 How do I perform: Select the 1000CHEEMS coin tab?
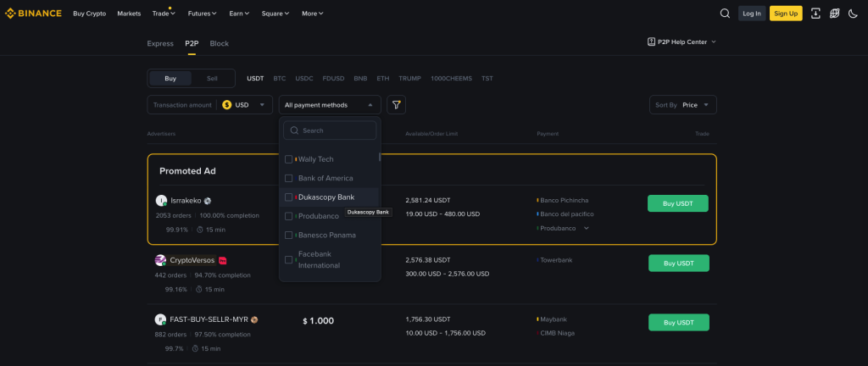(x=452, y=79)
